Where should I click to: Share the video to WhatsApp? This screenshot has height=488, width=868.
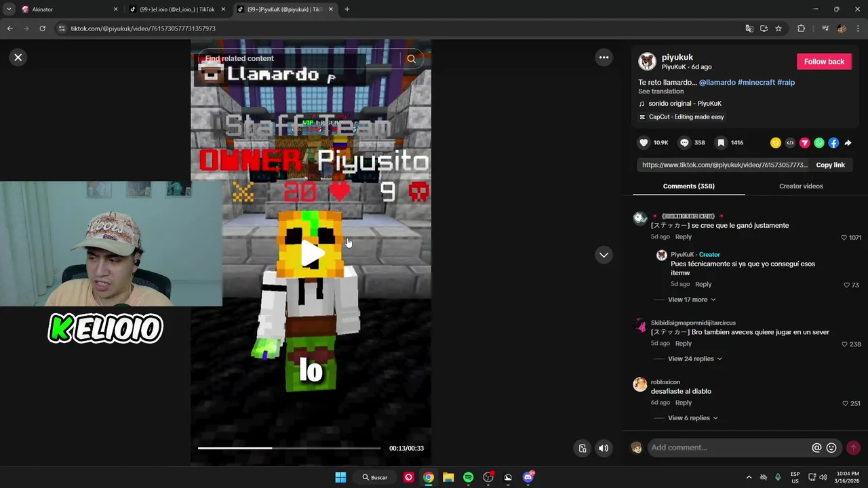pos(819,143)
